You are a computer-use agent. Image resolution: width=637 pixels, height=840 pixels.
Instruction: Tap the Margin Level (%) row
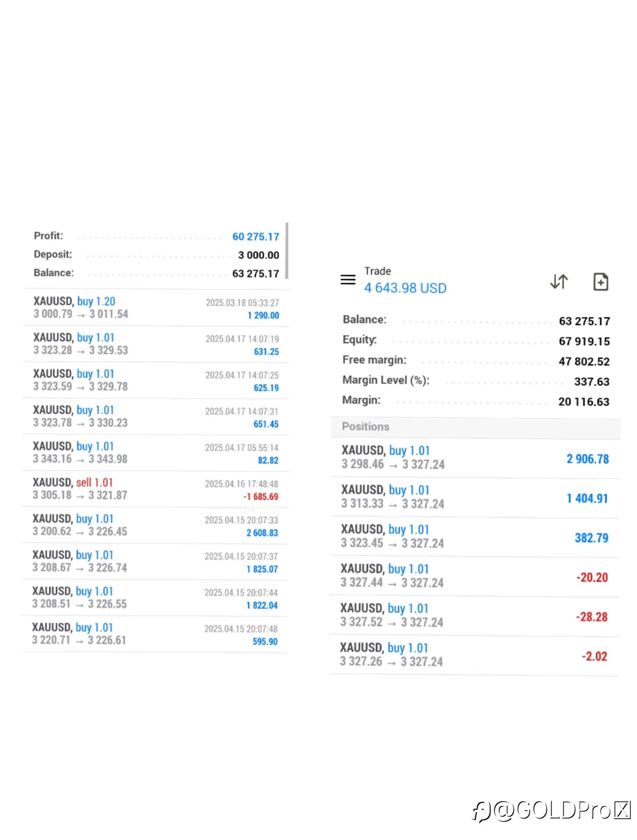pyautogui.click(x=476, y=381)
